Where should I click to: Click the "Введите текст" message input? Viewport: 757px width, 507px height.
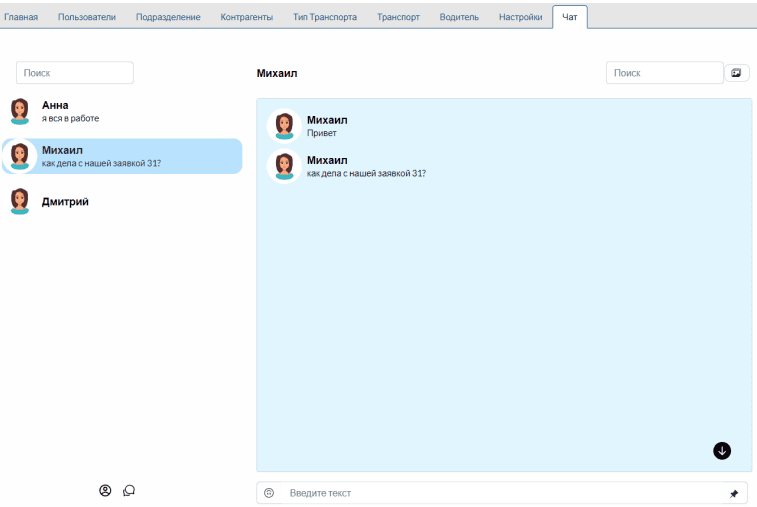500,493
